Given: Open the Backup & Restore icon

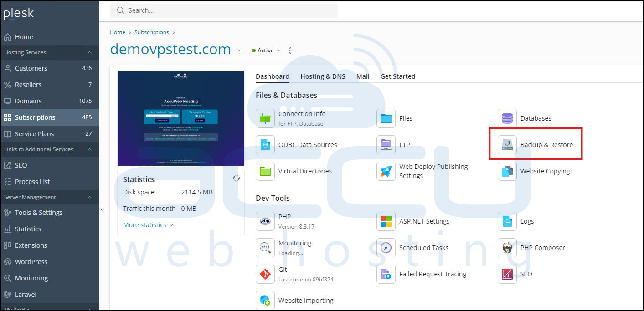Looking at the screenshot, I should point(507,145).
